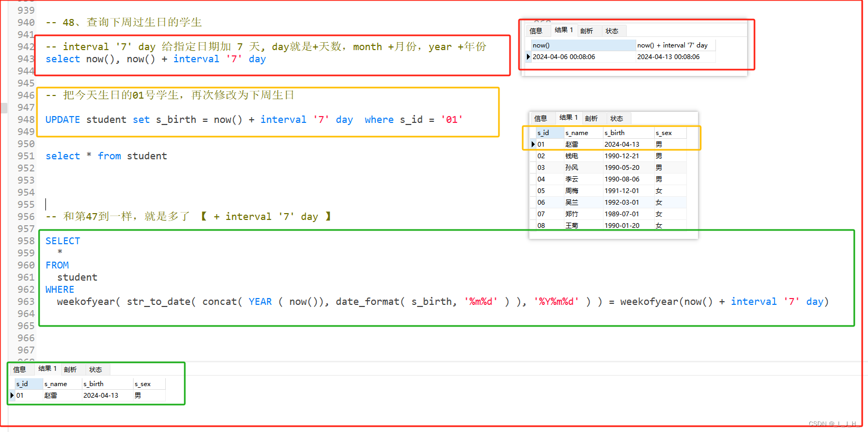Select the 1990-08-06 birth date cell
The image size is (868, 432).
pos(629,179)
